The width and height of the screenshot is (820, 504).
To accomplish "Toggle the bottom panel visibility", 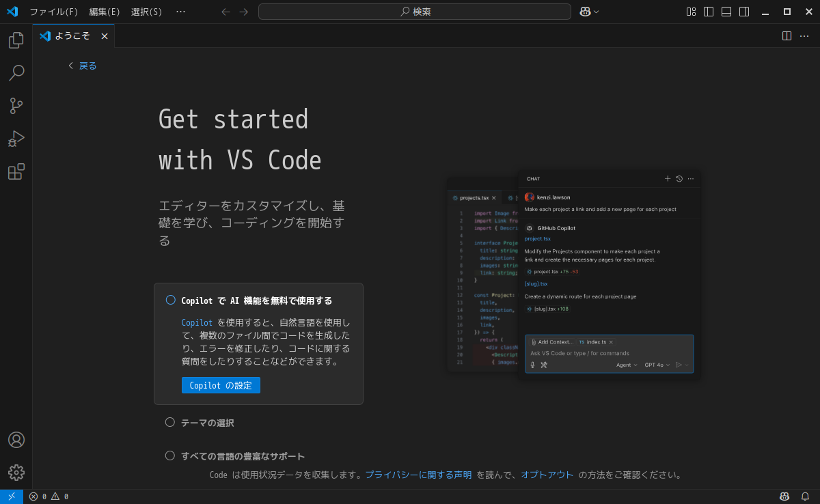I will coord(726,12).
